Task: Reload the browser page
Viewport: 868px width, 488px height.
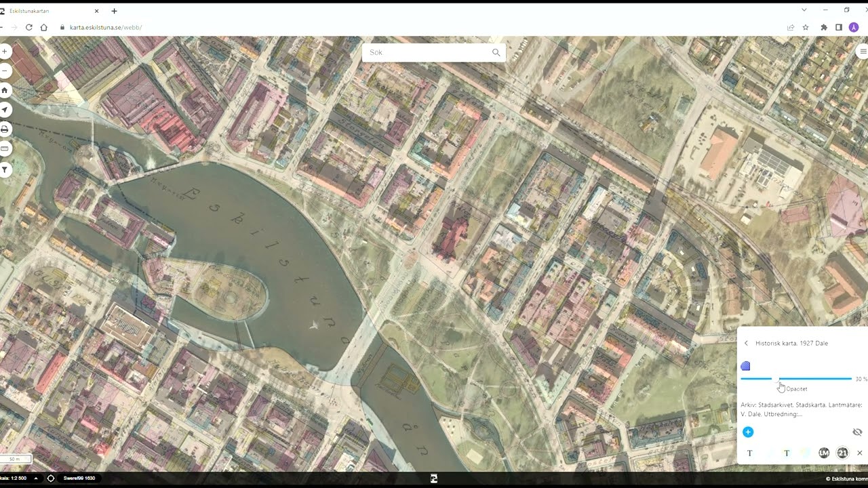Action: (28, 27)
